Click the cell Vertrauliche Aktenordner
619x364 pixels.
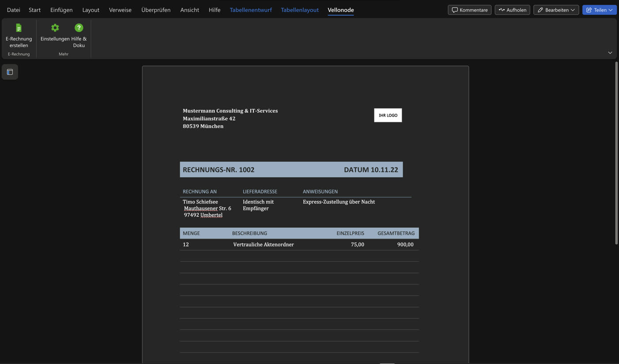pyautogui.click(x=264, y=245)
